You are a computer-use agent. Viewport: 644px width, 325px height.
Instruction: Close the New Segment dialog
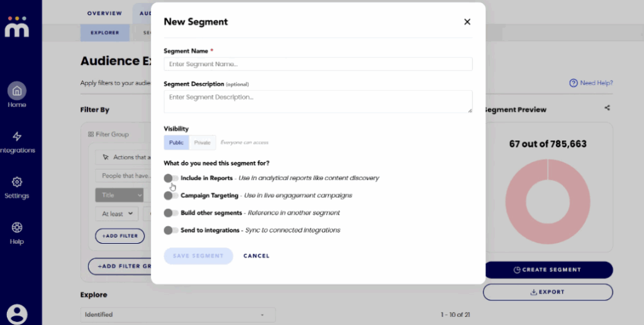click(x=467, y=22)
